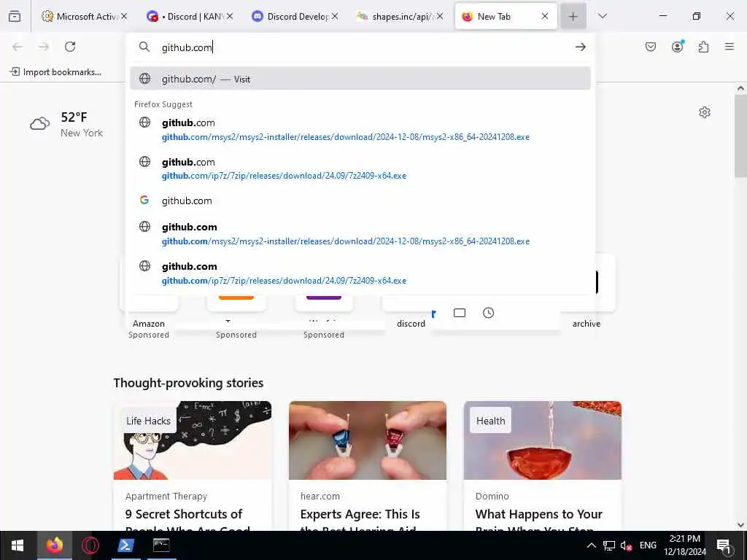Open network status in system tray

[609, 545]
